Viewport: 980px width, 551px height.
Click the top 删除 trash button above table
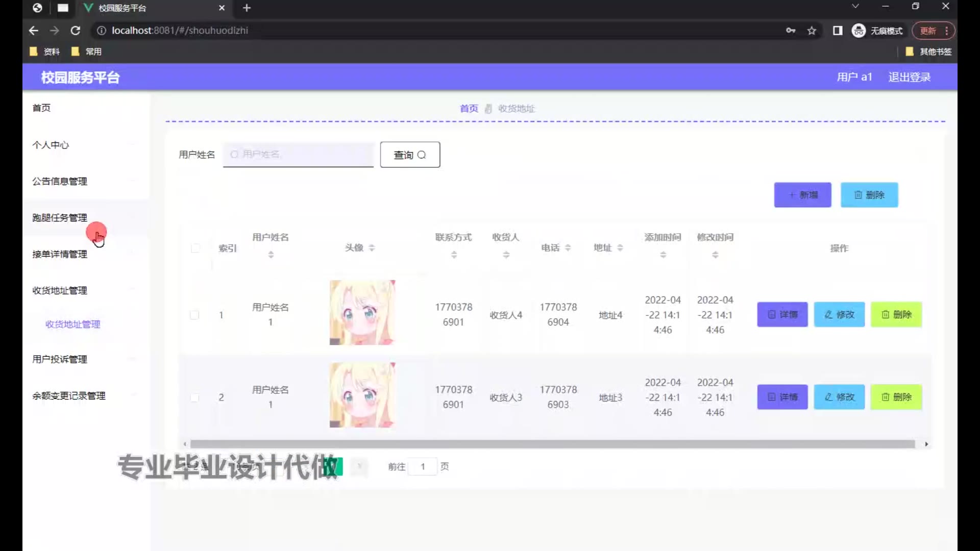pyautogui.click(x=869, y=195)
